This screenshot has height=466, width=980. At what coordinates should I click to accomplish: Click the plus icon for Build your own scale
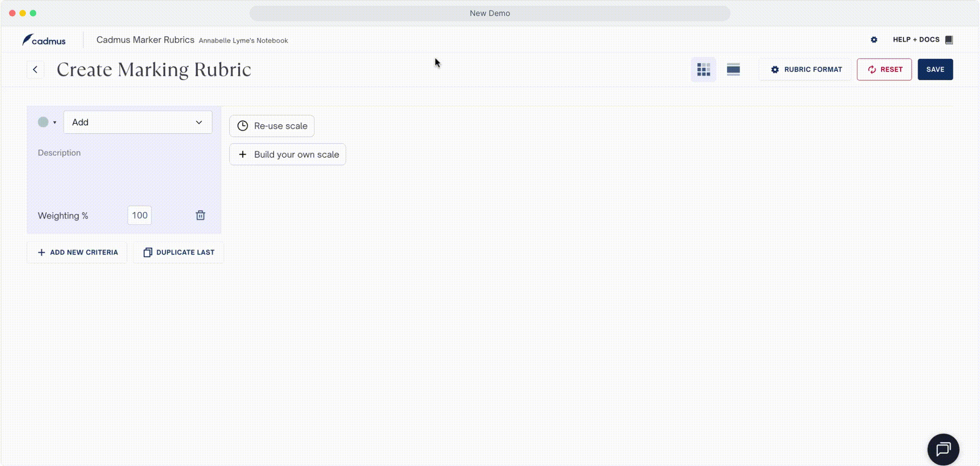(x=243, y=154)
